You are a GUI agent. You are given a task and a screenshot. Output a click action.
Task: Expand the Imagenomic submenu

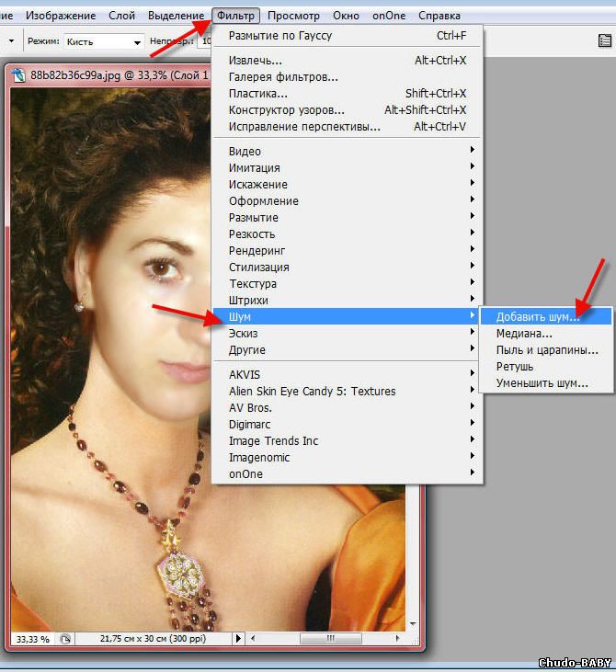coord(348,458)
